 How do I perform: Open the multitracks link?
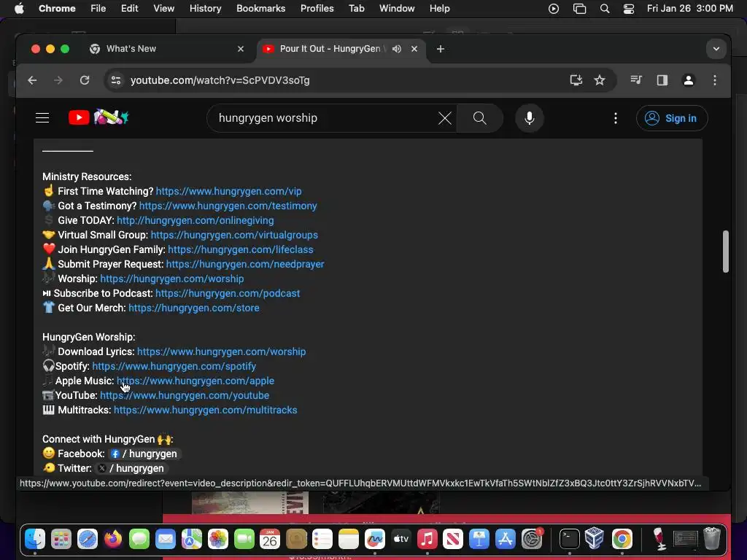click(205, 410)
